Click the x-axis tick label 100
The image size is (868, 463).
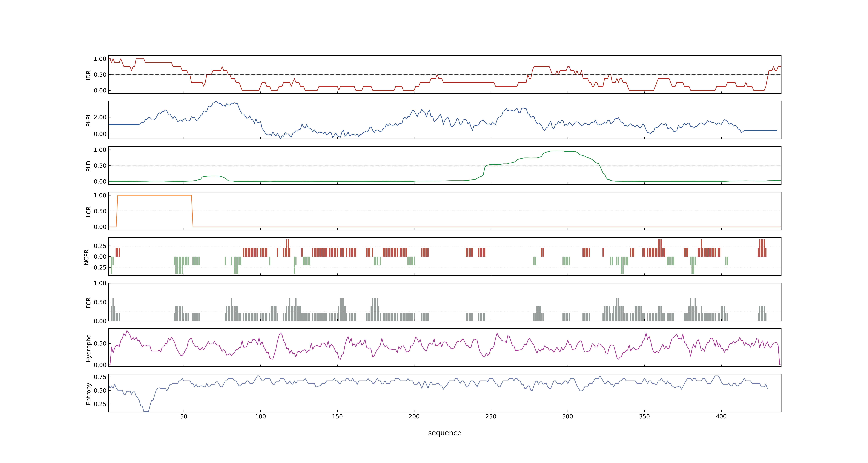260,416
